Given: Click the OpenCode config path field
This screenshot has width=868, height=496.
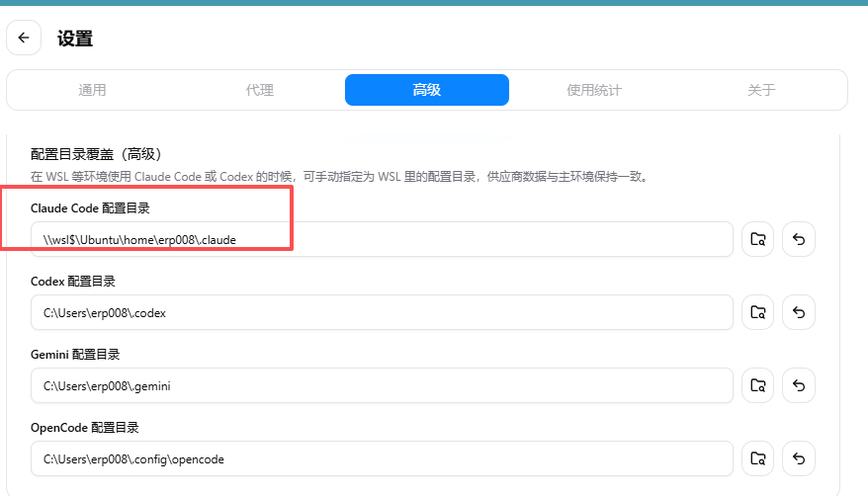Looking at the screenshot, I should (x=382, y=458).
